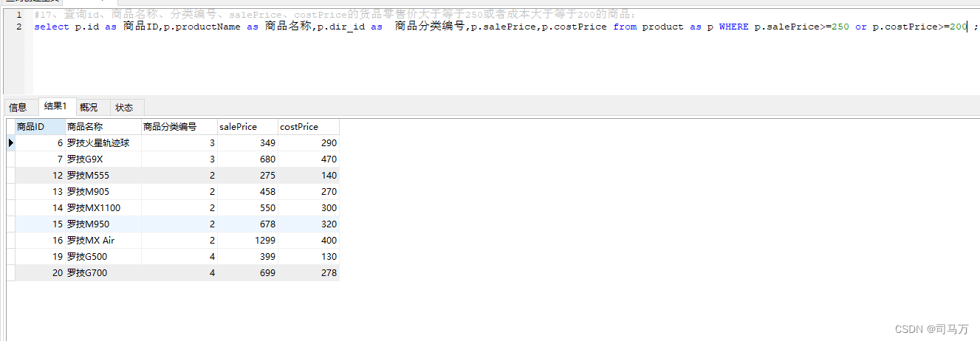Screen dimensions: 980x341
Task: Click salePrice value 1299
Action: coord(248,241)
